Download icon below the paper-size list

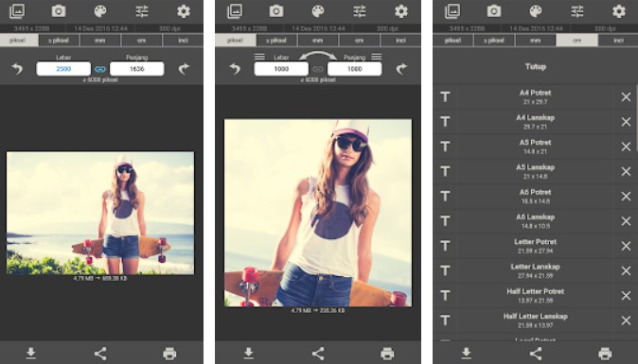[467, 353]
